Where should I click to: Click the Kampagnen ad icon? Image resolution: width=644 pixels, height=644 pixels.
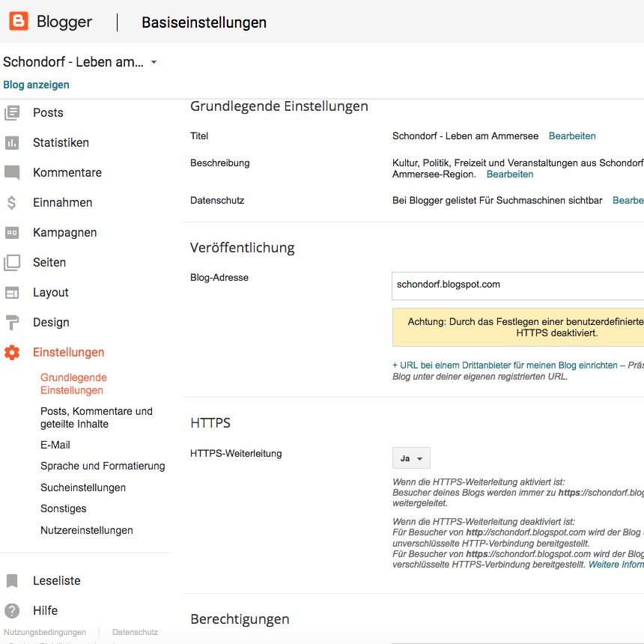pyautogui.click(x=12, y=233)
